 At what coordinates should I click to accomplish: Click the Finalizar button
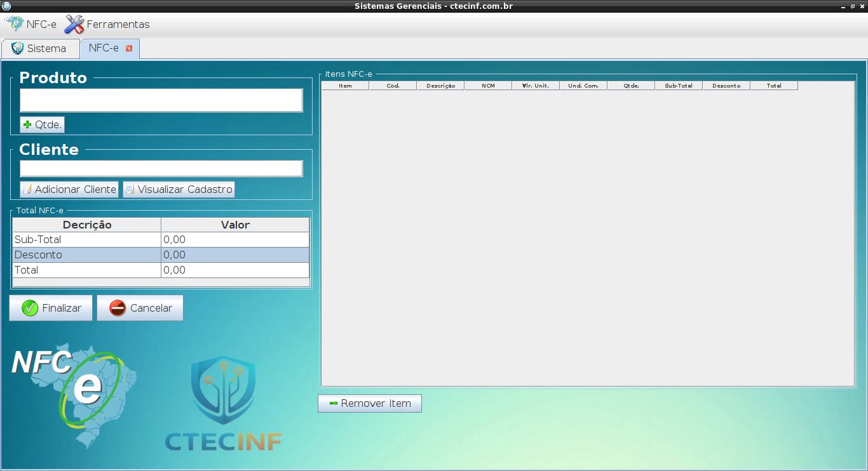click(x=51, y=308)
